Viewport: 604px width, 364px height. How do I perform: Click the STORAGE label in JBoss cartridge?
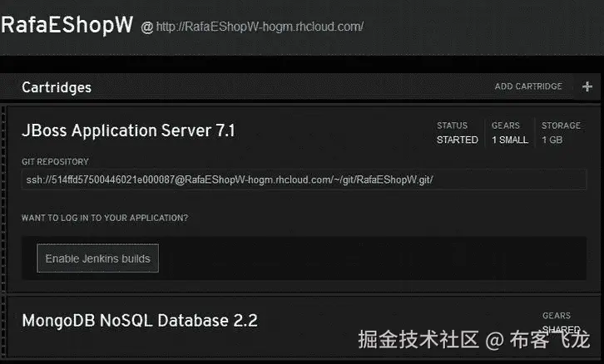point(561,125)
